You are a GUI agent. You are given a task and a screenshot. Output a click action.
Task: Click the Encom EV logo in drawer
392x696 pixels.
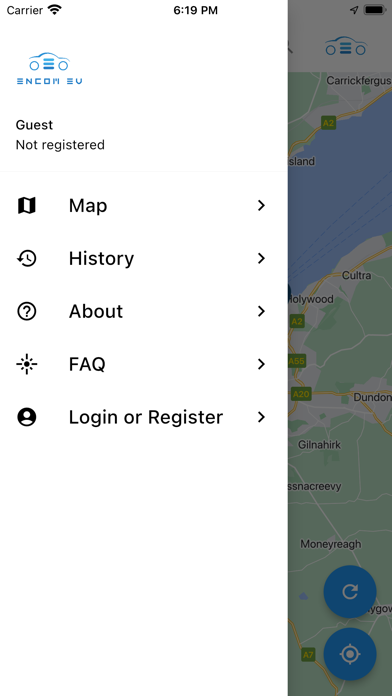[x=49, y=68]
